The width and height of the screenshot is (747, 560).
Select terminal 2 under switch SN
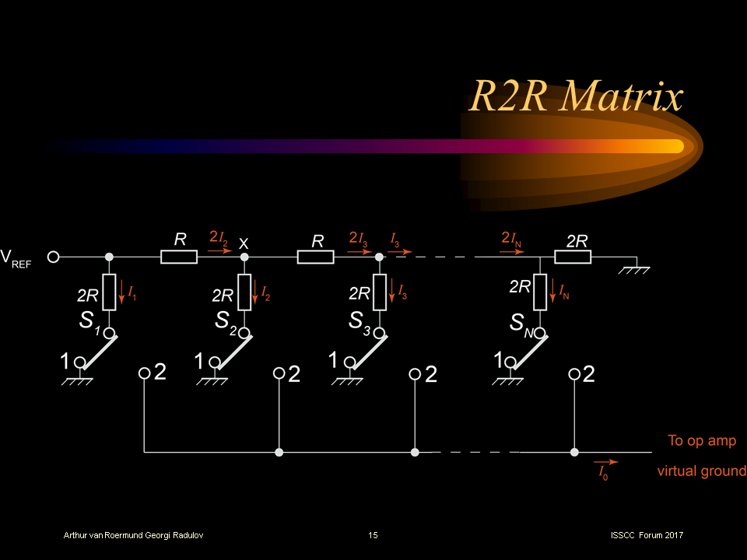click(575, 374)
